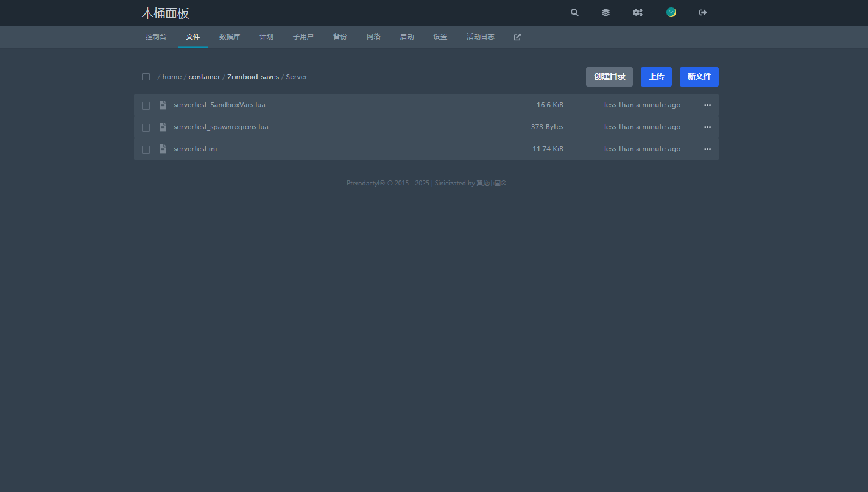Click file icon beside servertest_SandboxVars.lua

tap(163, 105)
